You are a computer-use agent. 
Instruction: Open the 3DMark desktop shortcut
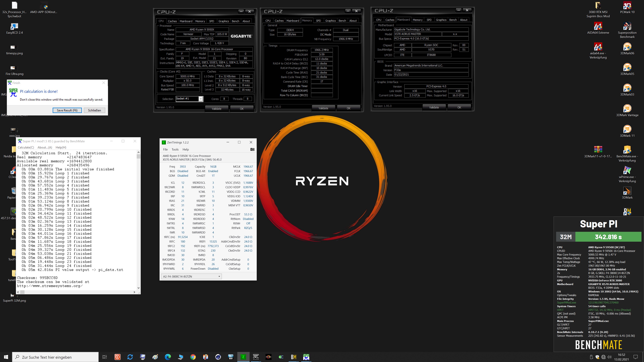pyautogui.click(x=627, y=193)
